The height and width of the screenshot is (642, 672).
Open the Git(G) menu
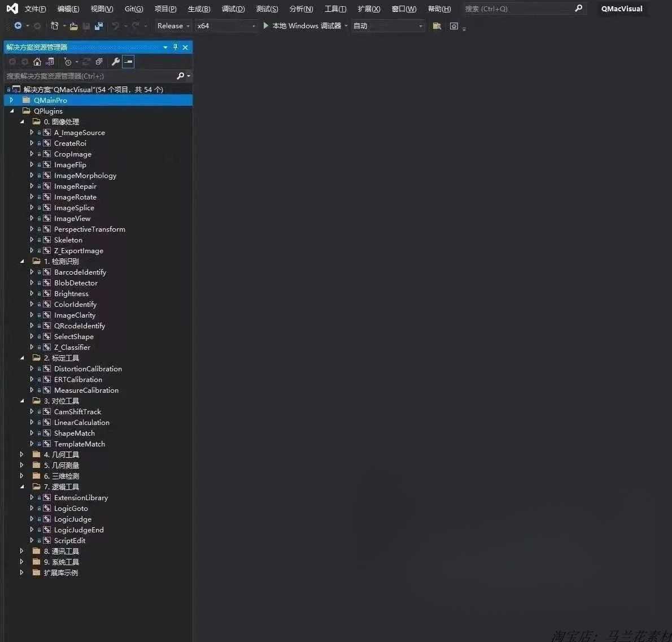(134, 8)
